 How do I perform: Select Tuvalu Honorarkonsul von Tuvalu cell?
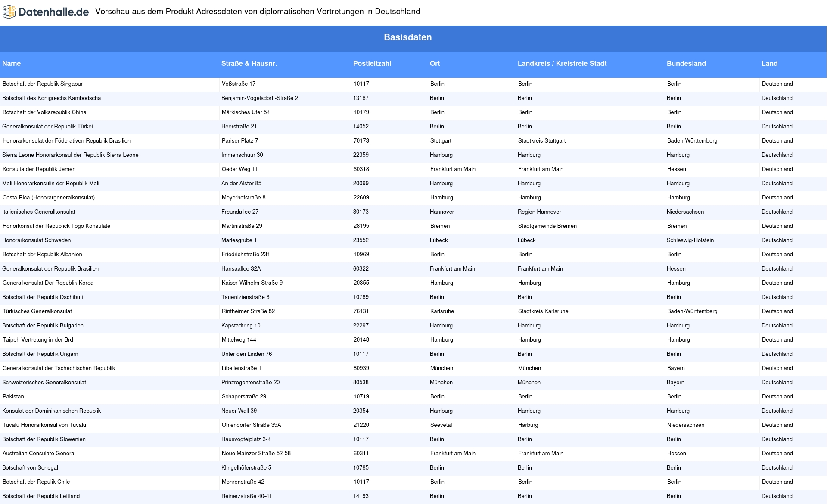(x=44, y=425)
